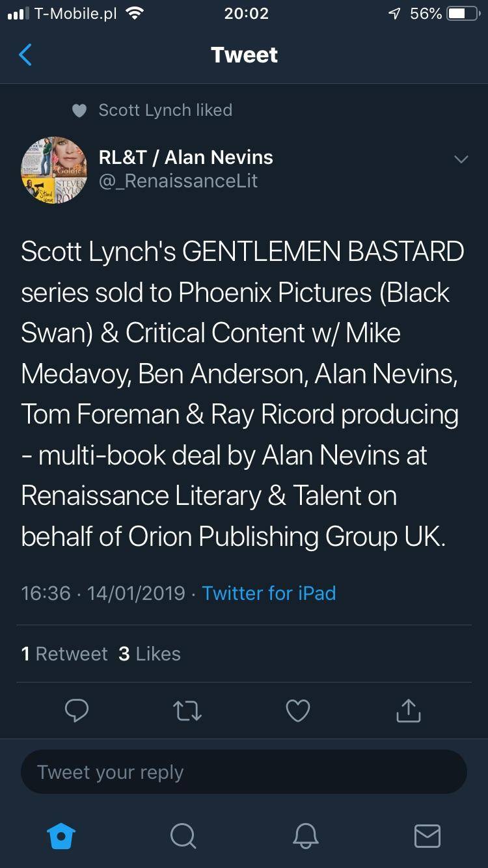Viewport: 488px width, 868px height.
Task: Open the tweet options chevron menu
Action: (461, 159)
